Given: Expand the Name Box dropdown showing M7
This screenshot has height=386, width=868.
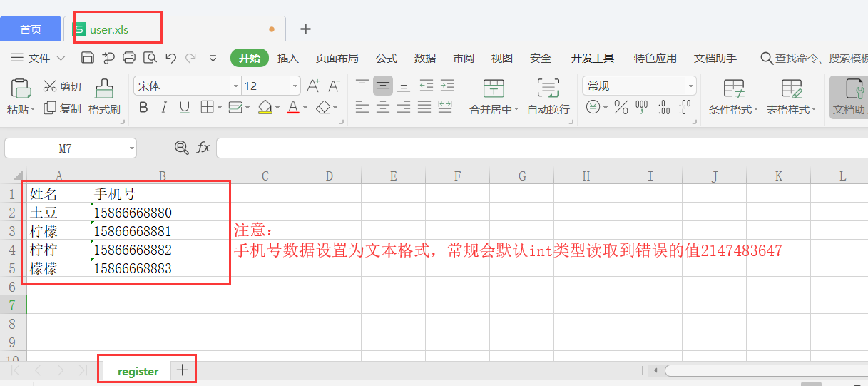Looking at the screenshot, I should pyautogui.click(x=131, y=148).
